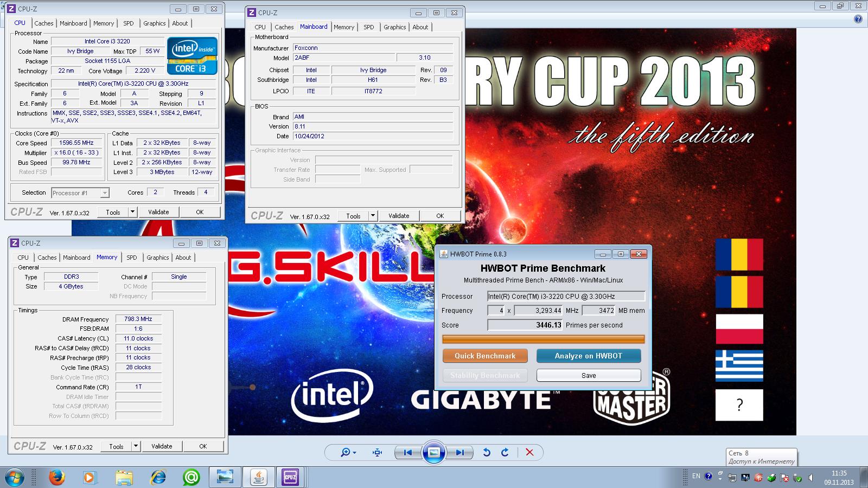Launch Firefox from the taskbar
The width and height of the screenshot is (868, 488).
click(x=56, y=477)
